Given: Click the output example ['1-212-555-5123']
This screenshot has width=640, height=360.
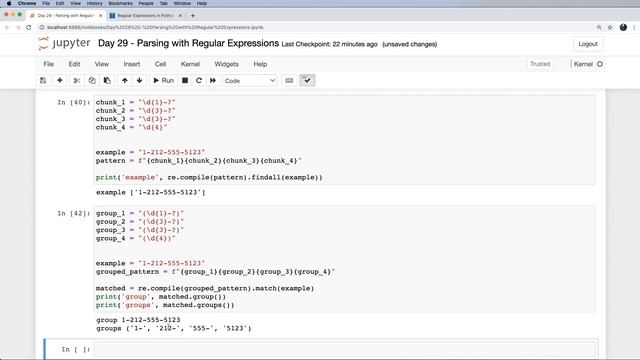Looking at the screenshot, I should (151, 192).
